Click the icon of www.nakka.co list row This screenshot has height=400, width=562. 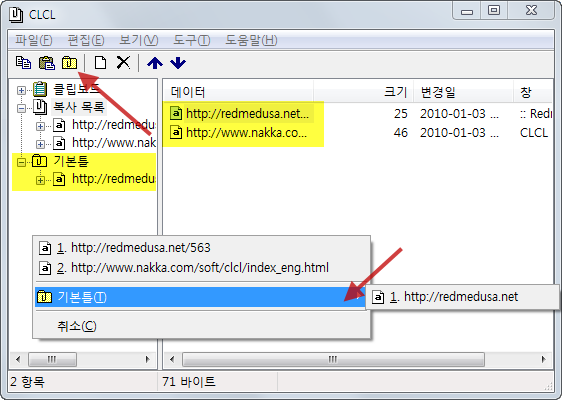(176, 132)
